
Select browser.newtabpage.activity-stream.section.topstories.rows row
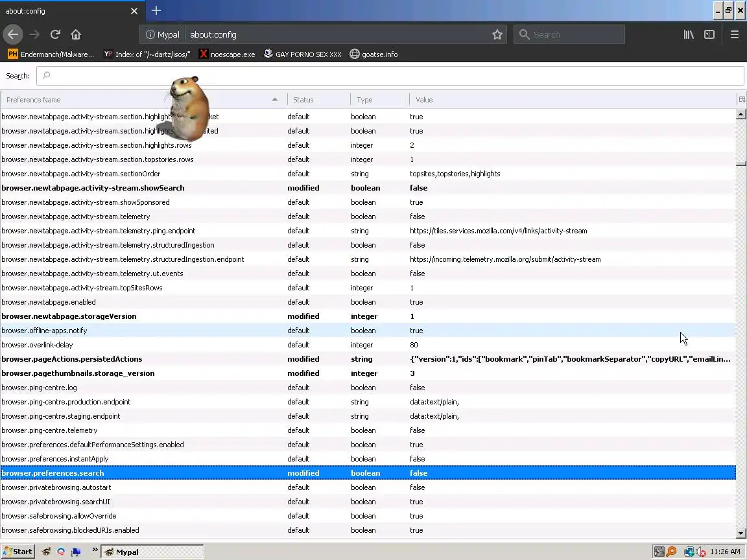[x=368, y=159]
